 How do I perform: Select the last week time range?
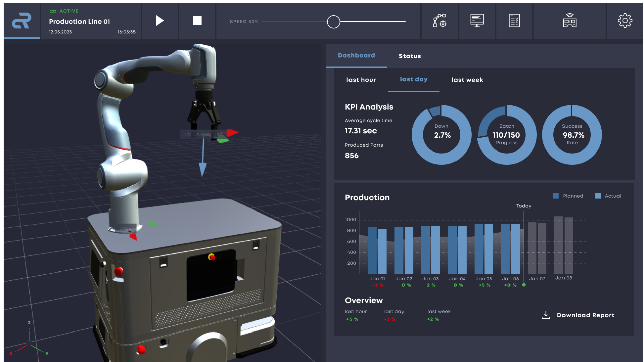(x=467, y=80)
